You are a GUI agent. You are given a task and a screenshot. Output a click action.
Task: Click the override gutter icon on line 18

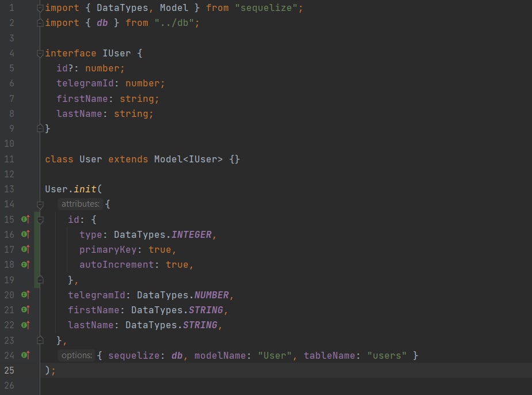25,264
